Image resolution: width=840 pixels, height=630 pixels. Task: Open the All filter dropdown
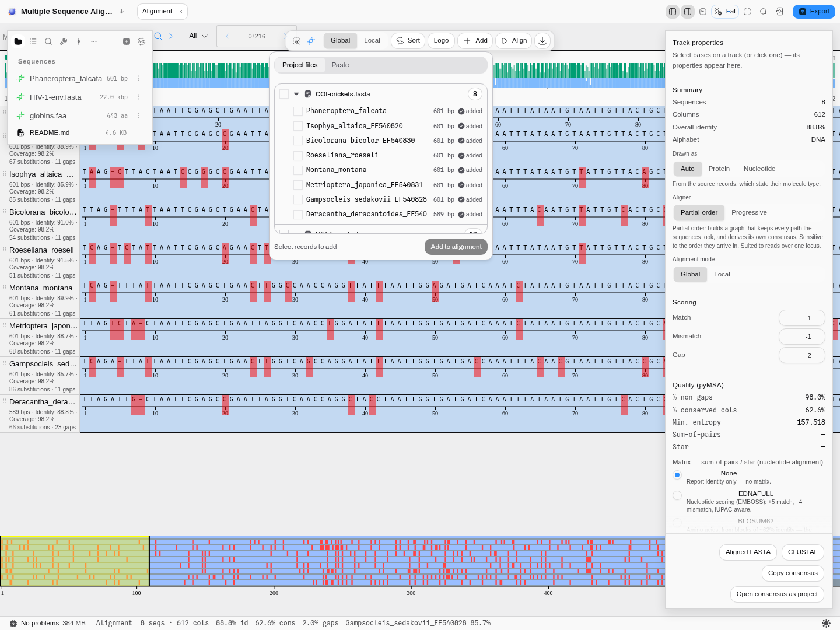(198, 36)
